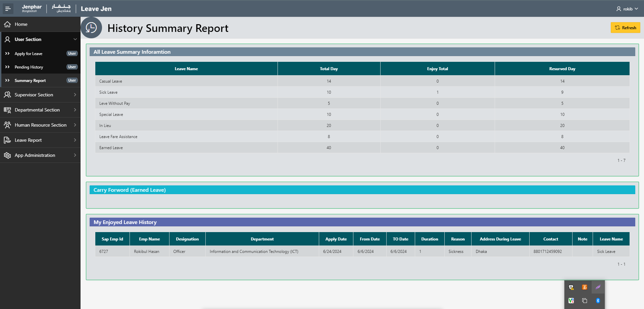The height and width of the screenshot is (309, 644).
Task: Expand the Supervisor Section chevron
Action: pos(75,95)
